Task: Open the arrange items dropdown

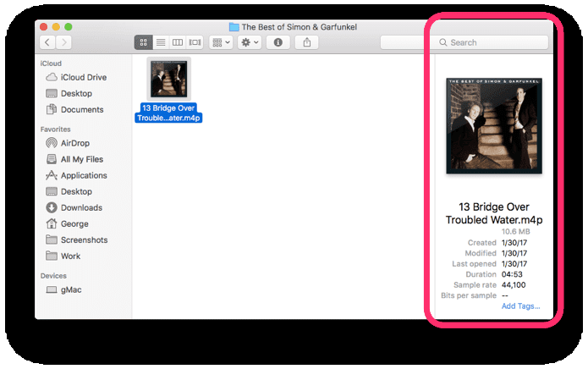Action: [x=221, y=42]
